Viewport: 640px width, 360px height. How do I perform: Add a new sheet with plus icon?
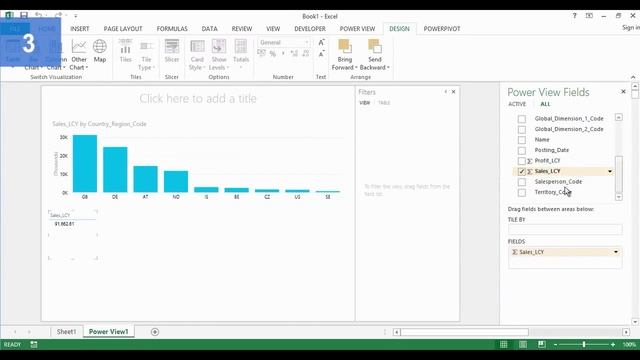pyautogui.click(x=155, y=332)
